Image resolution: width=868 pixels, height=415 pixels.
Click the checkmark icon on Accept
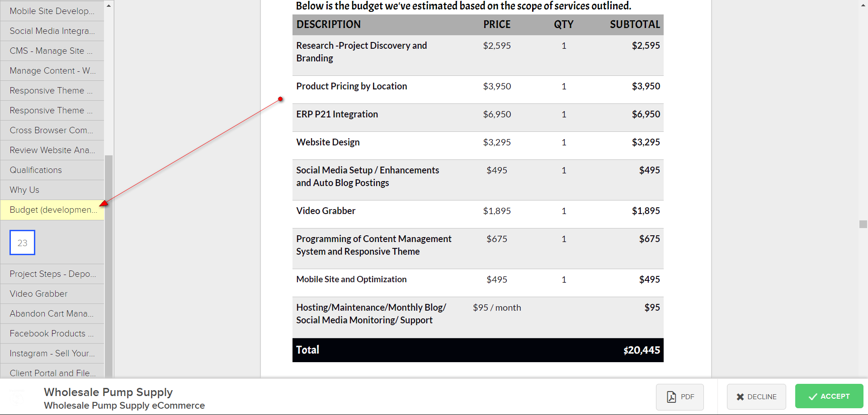point(813,396)
